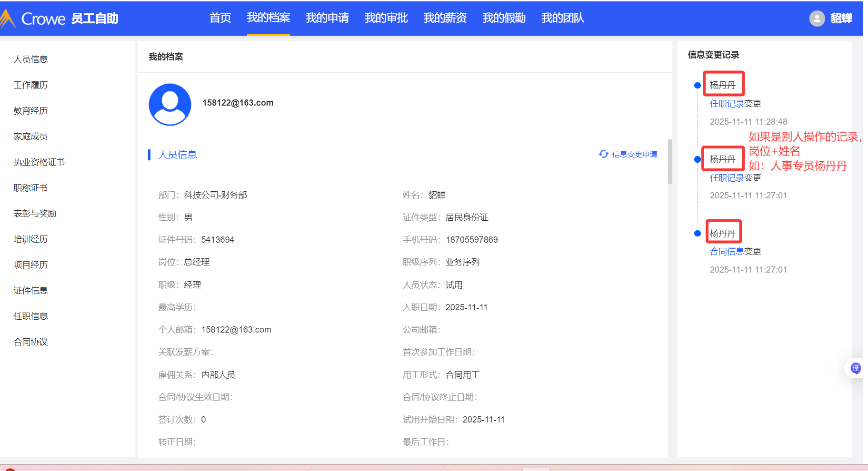Image resolution: width=868 pixels, height=471 pixels.
Task: Go to 我的薪资 in top navigation
Action: [445, 18]
